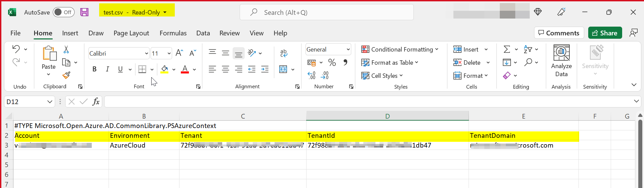The image size is (644, 188).
Task: Click the Increase Decimal icon
Action: (x=312, y=75)
